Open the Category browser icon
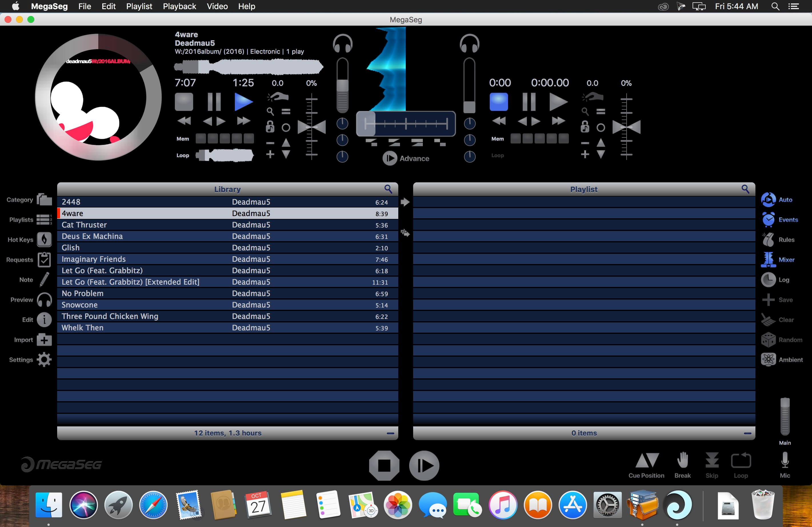Viewport: 812px width, 527px height. click(x=44, y=199)
